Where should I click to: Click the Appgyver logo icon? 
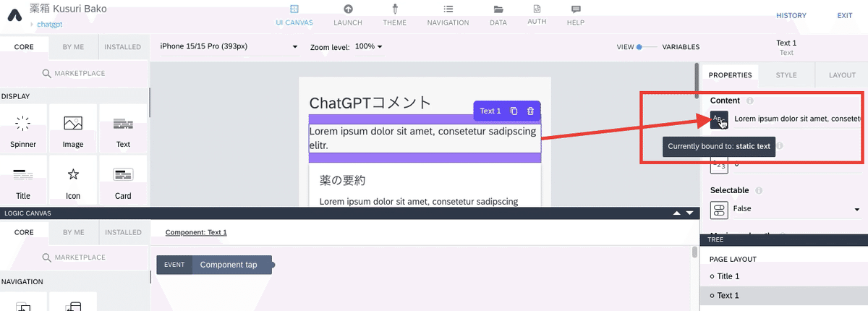(16, 14)
